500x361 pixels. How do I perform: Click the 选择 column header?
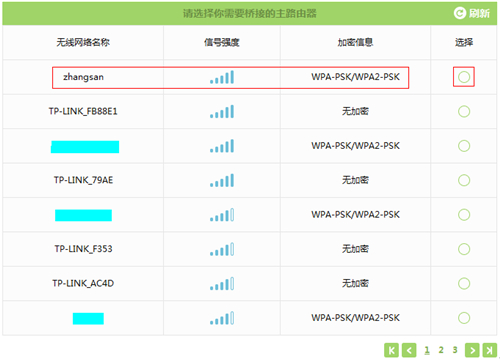tap(464, 42)
